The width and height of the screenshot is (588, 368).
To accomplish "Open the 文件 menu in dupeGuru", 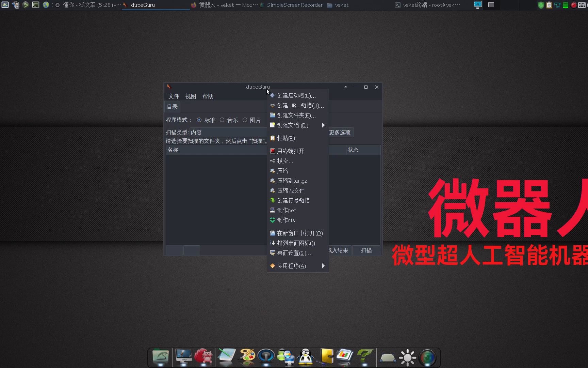I will pos(174,96).
